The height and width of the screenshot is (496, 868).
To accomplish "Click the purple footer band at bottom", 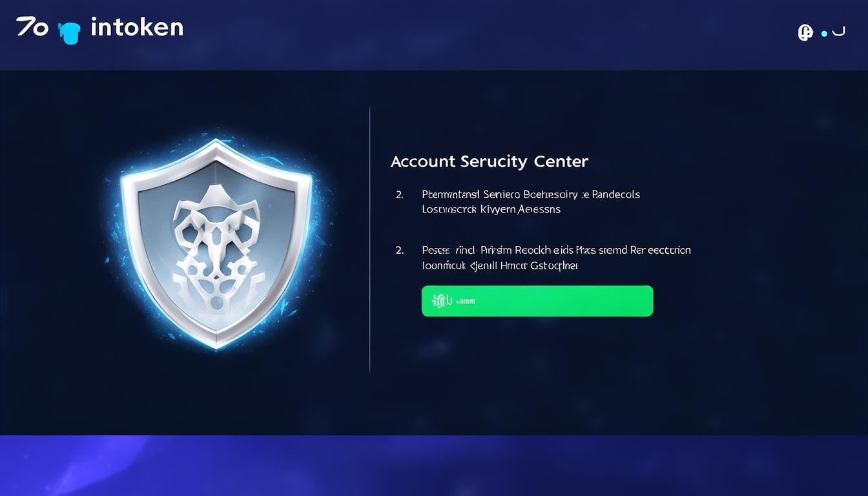I will click(434, 466).
